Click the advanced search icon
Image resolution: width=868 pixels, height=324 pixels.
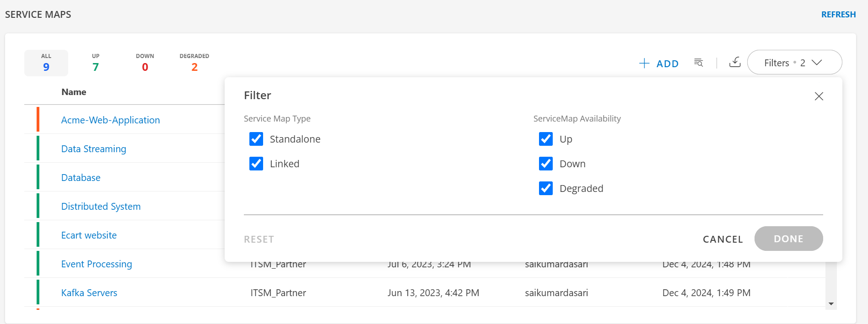pos(698,63)
